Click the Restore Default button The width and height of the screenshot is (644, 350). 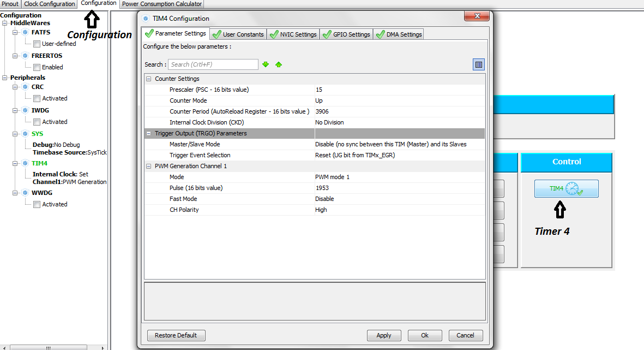(x=176, y=335)
